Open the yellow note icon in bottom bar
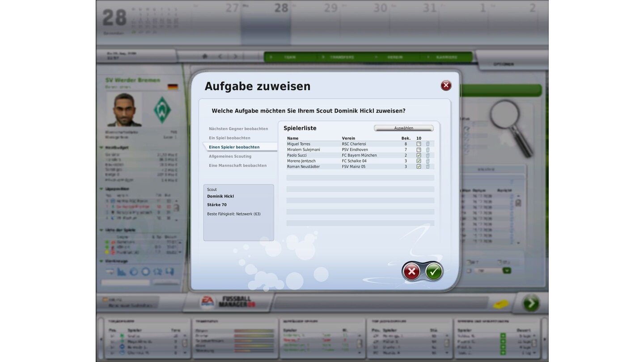Image resolution: width=644 pixels, height=362 pixels. 501,304
